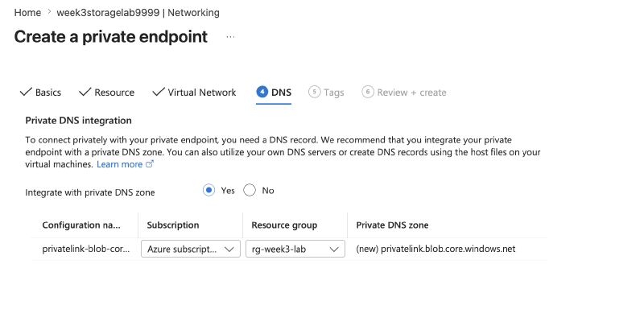This screenshot has height=330, width=644.
Task: Switch to the Virtual Network tab
Action: tap(194, 93)
